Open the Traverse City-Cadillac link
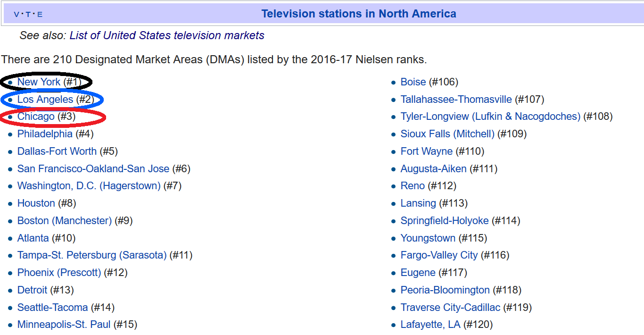 [x=451, y=308]
